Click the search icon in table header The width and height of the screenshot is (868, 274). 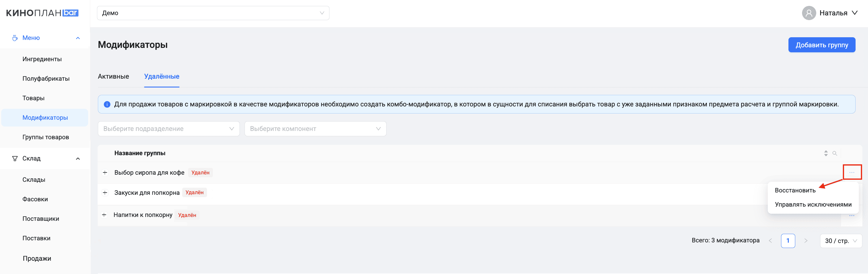(x=834, y=153)
